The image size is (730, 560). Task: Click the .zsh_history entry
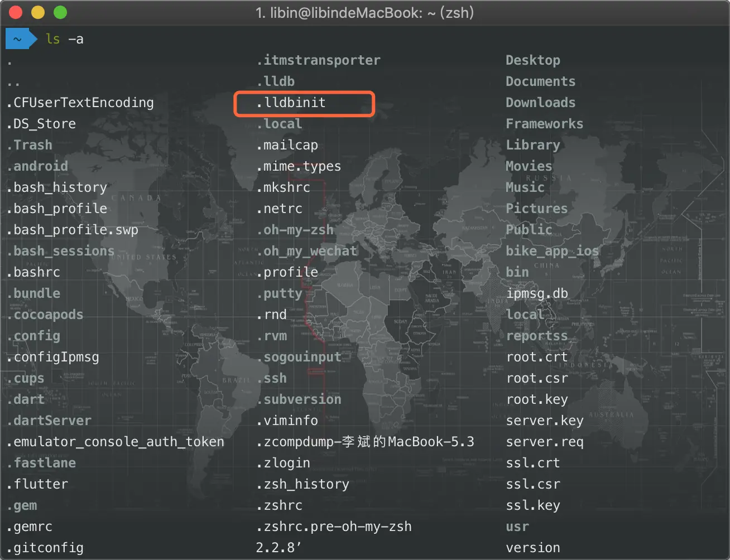click(x=303, y=484)
